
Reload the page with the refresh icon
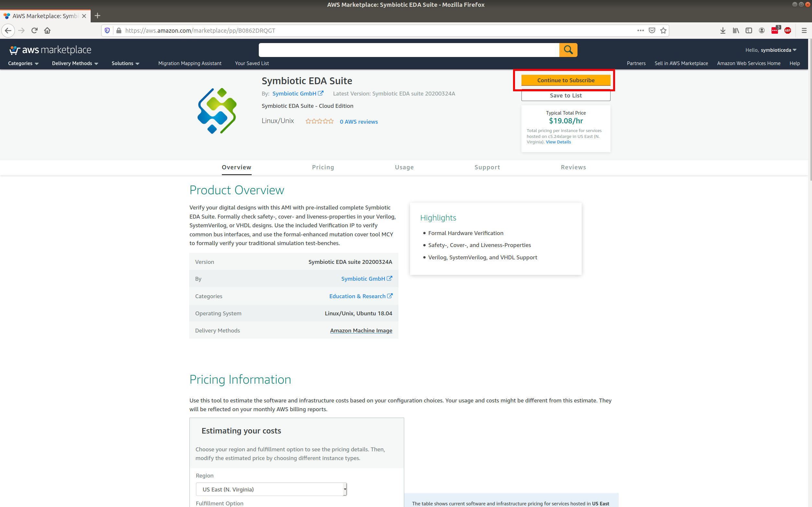point(34,30)
